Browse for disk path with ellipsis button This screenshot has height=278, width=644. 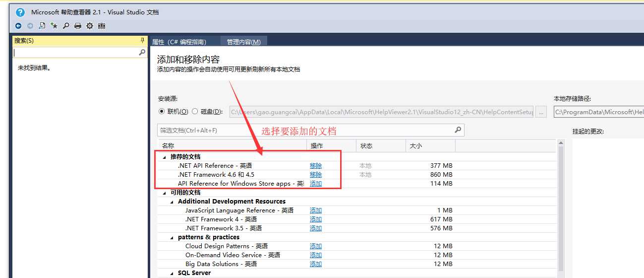pos(541,112)
